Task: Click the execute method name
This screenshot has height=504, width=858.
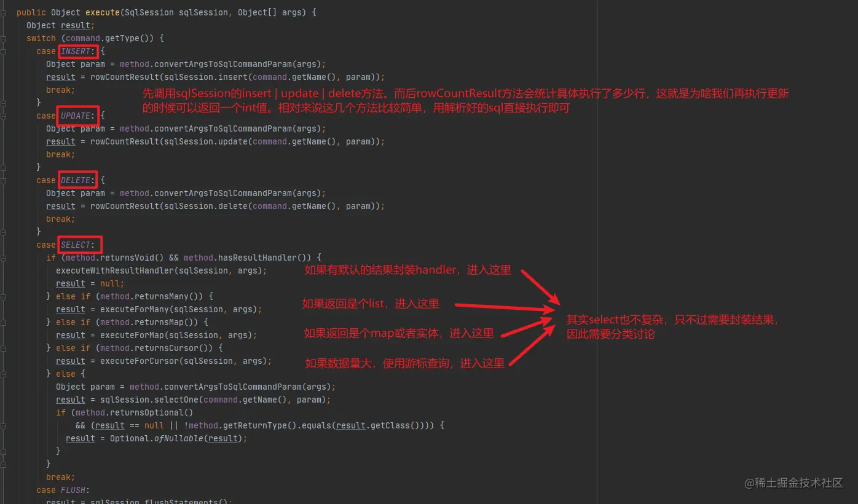Action: (x=103, y=12)
